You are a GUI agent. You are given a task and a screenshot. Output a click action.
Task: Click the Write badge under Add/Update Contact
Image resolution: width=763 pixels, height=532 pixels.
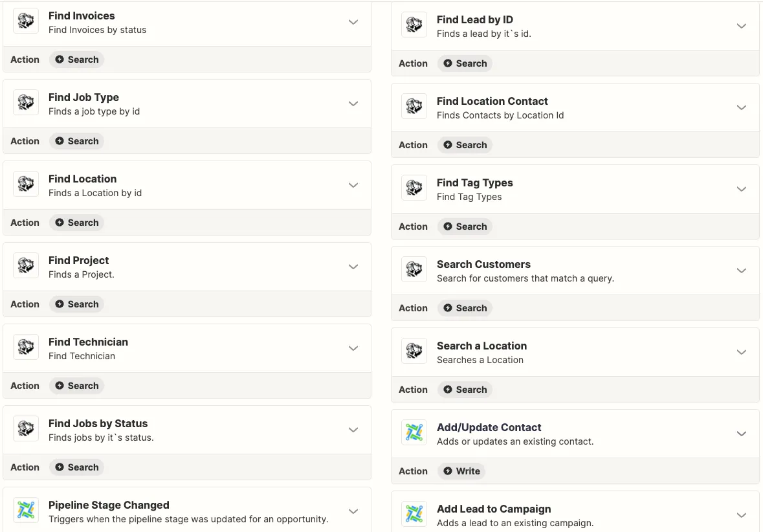461,471
